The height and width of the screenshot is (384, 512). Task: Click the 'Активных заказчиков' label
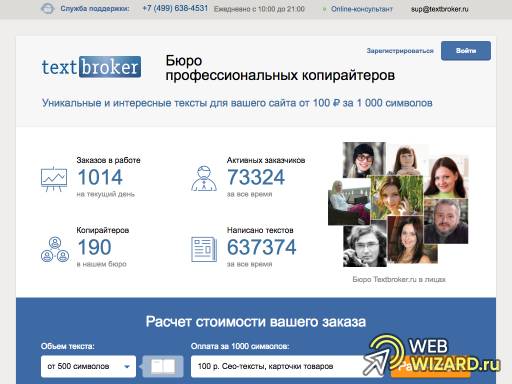266,160
